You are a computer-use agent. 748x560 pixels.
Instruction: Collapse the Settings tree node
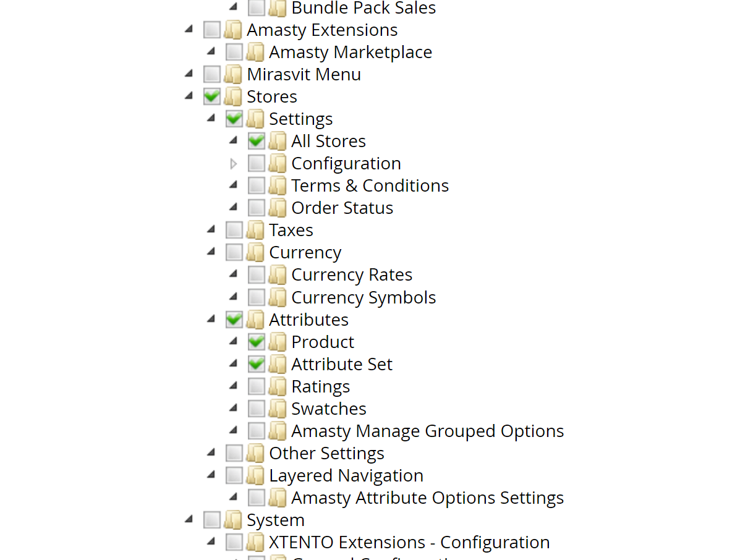point(211,118)
